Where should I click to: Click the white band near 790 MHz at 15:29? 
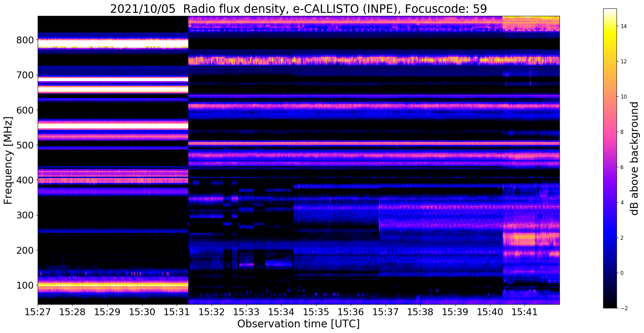tap(113, 43)
